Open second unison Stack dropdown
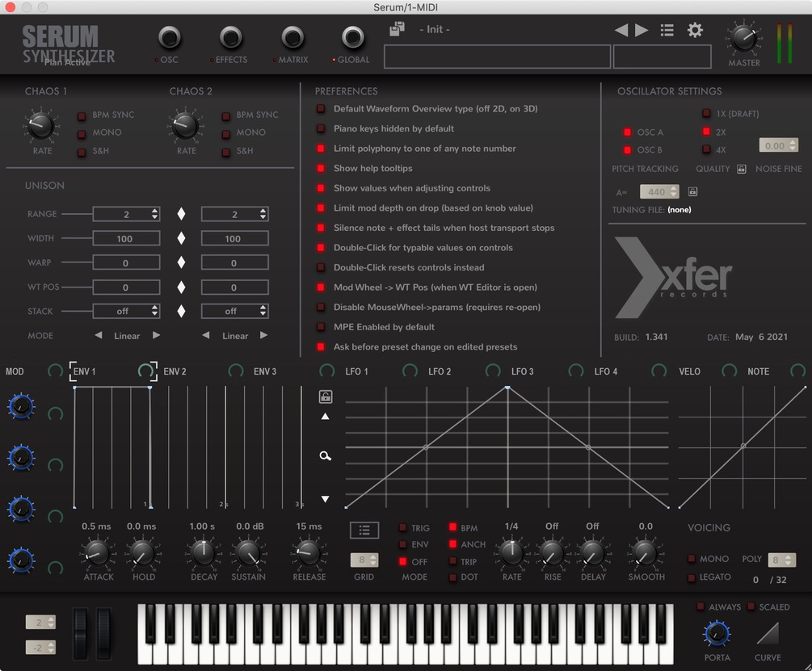The image size is (812, 671). point(234,311)
